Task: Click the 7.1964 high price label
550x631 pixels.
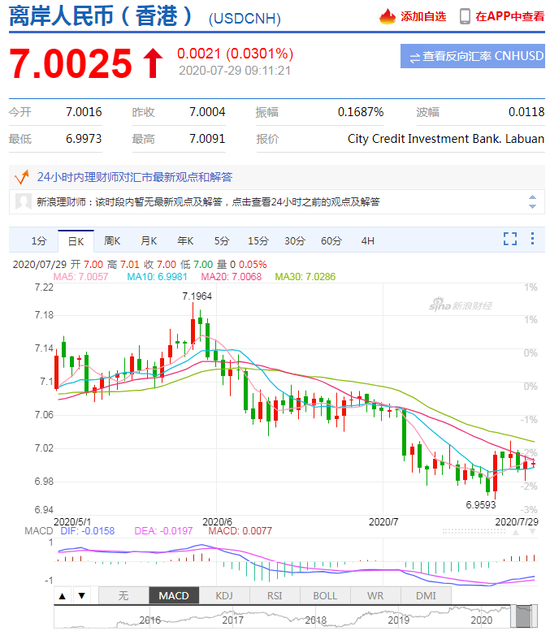Action: (x=197, y=296)
